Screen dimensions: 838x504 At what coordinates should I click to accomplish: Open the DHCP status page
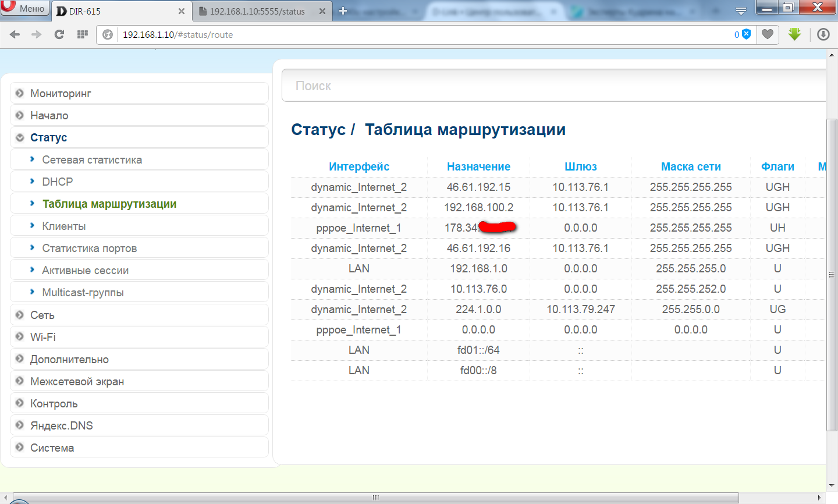(58, 182)
